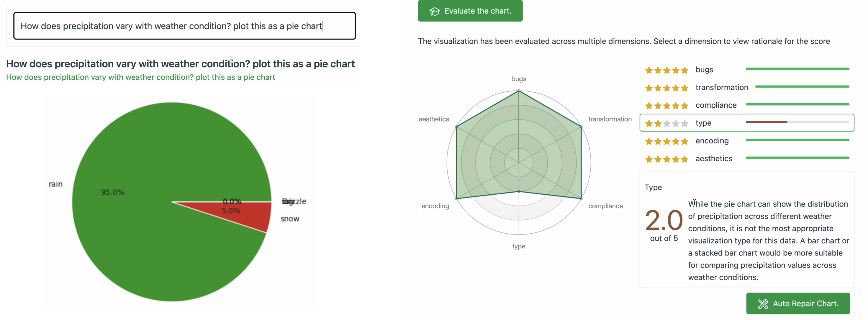Click the first star in the encoding rating

(x=649, y=142)
